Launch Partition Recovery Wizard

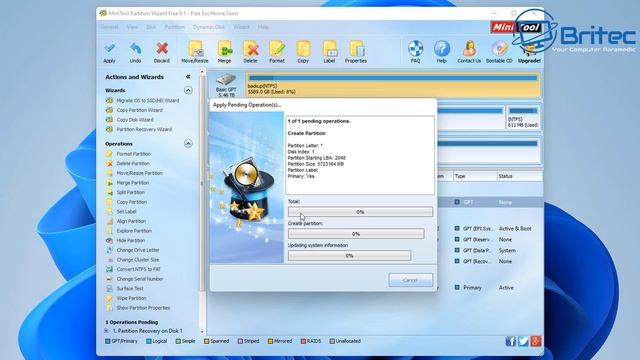click(144, 129)
